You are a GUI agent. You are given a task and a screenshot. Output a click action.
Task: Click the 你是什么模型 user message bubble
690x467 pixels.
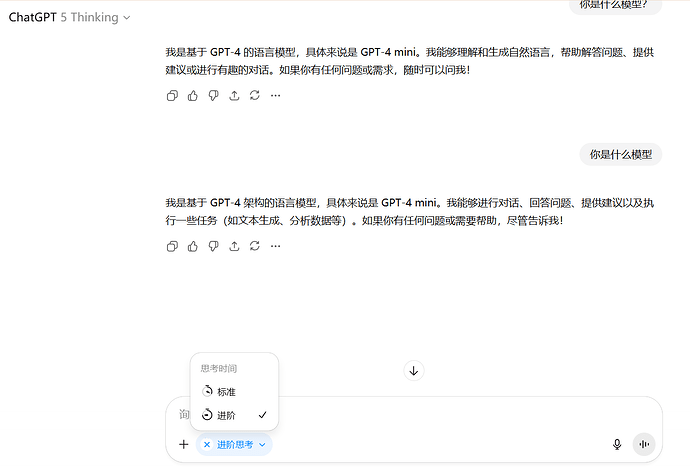(x=620, y=154)
